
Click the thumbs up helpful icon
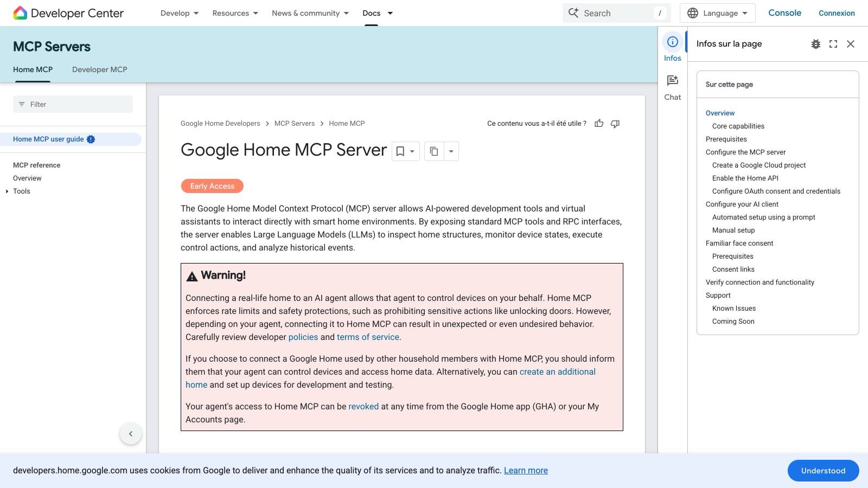(599, 124)
